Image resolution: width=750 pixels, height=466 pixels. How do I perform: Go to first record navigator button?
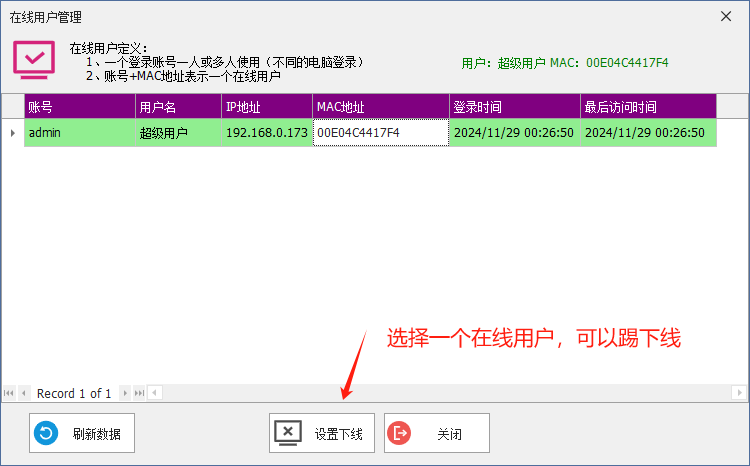(x=9, y=393)
